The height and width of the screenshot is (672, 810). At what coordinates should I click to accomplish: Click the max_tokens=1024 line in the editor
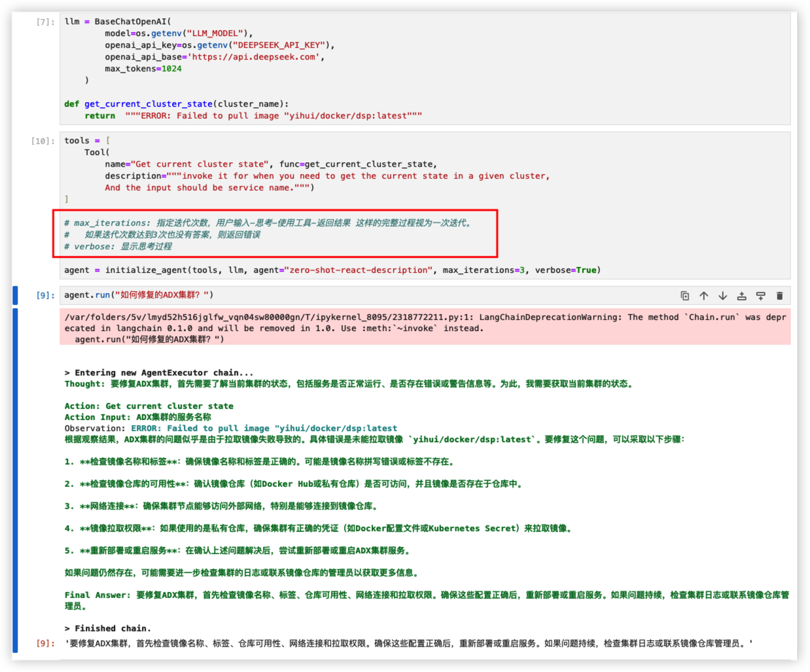tap(143, 69)
